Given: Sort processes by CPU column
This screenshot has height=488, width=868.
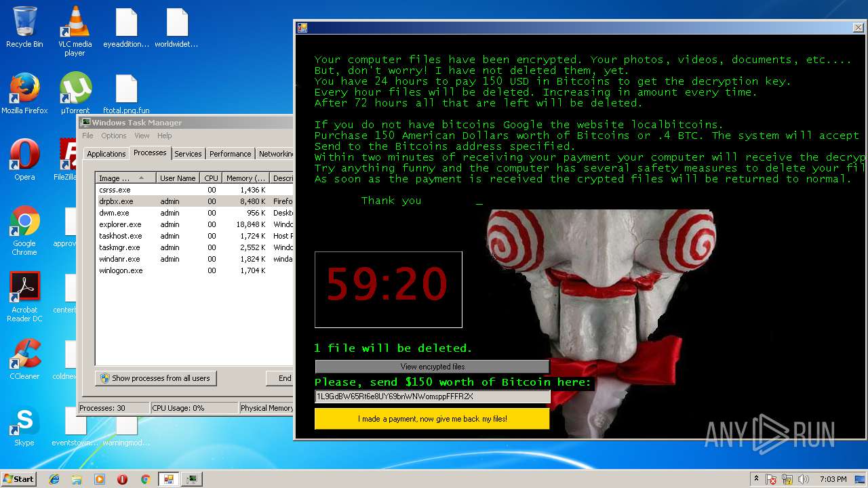Looking at the screenshot, I should click(x=211, y=178).
